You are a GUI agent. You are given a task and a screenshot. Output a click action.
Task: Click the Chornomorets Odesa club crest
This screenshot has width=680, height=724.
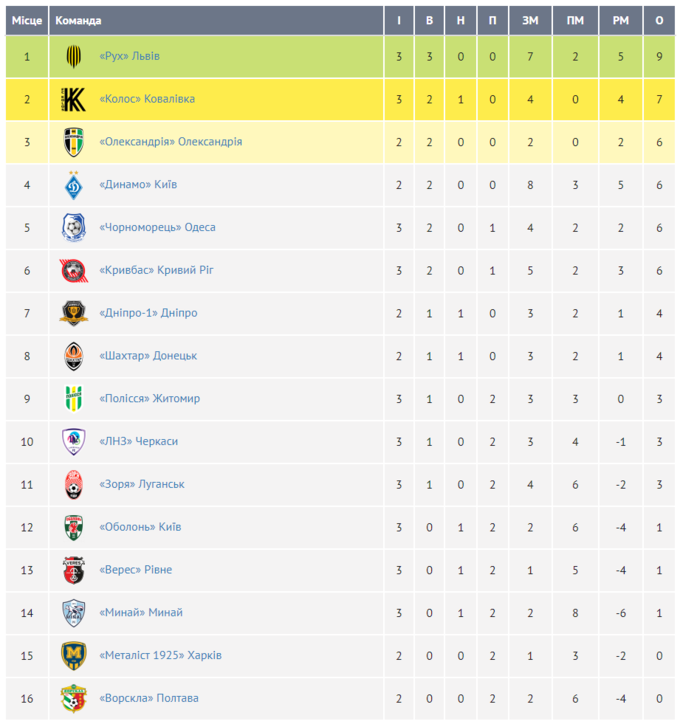74,228
